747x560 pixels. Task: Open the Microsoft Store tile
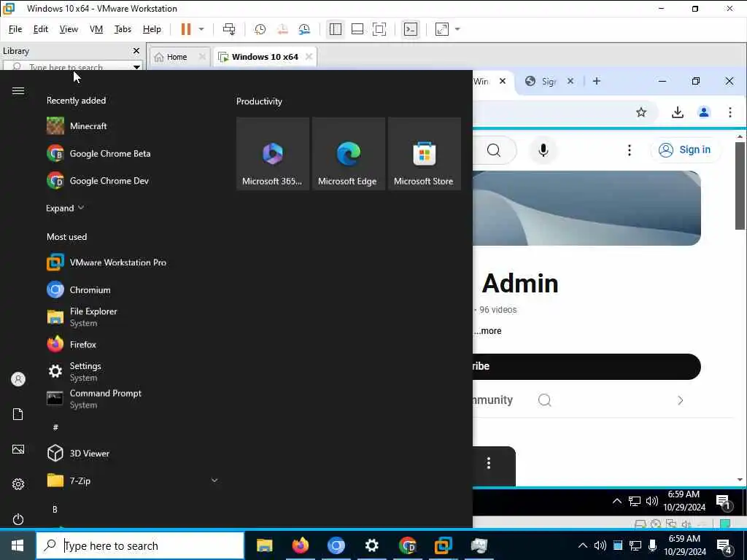(425, 154)
